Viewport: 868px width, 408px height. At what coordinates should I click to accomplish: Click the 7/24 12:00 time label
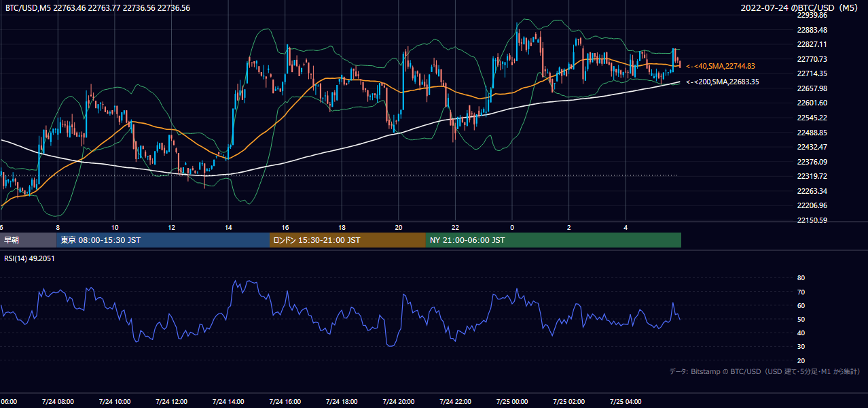click(x=171, y=402)
